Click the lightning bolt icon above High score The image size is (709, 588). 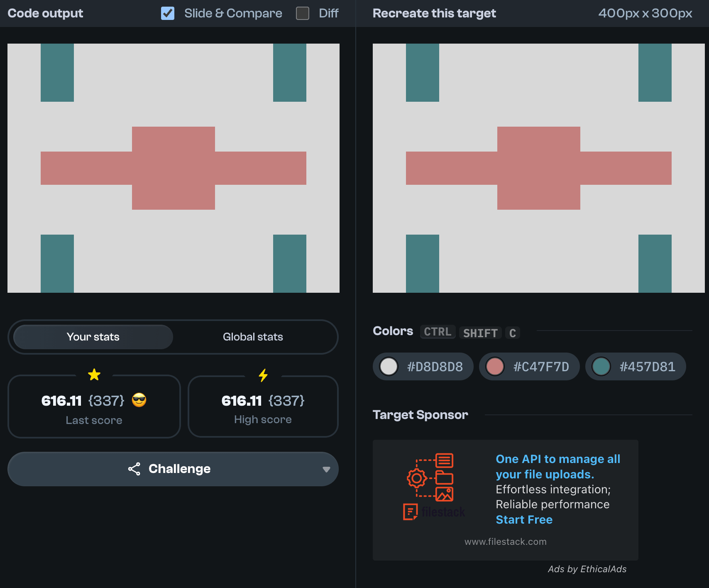coord(263,375)
